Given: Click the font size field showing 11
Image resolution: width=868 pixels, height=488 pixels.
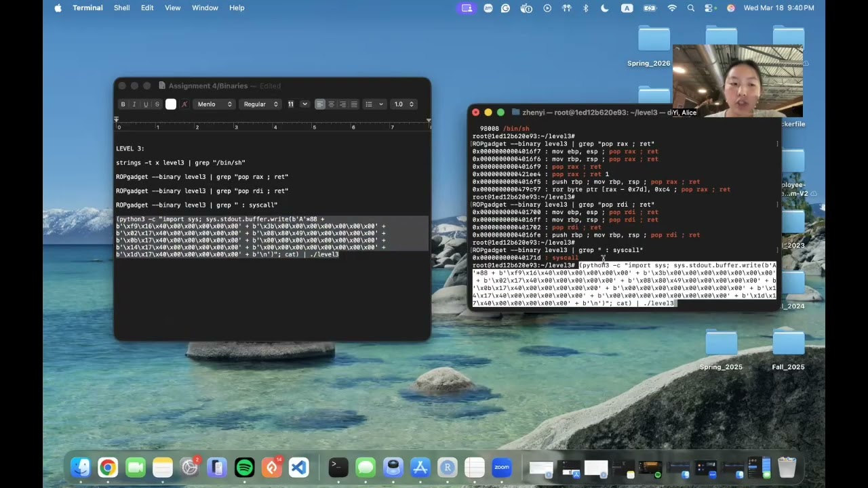Looking at the screenshot, I should pyautogui.click(x=292, y=104).
